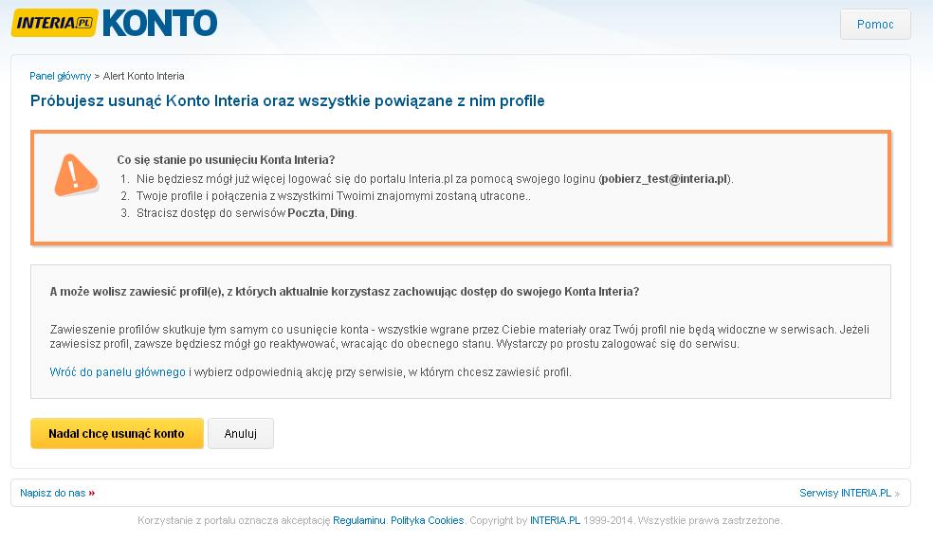Click the INTERIA.PL logo

[x=54, y=23]
